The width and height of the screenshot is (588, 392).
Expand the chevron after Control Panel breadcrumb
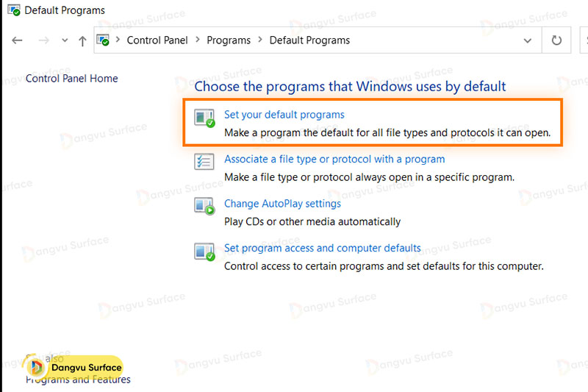[x=198, y=40]
